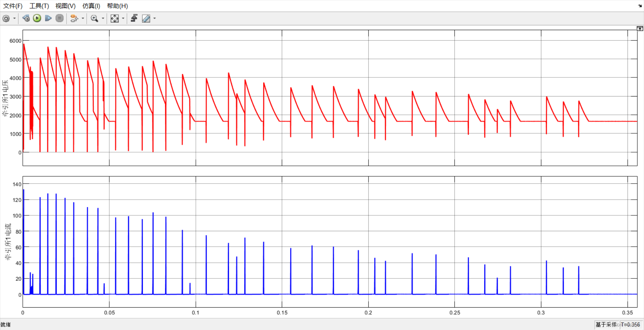Click the 牵引所1电压 y-axis label

point(5,98)
